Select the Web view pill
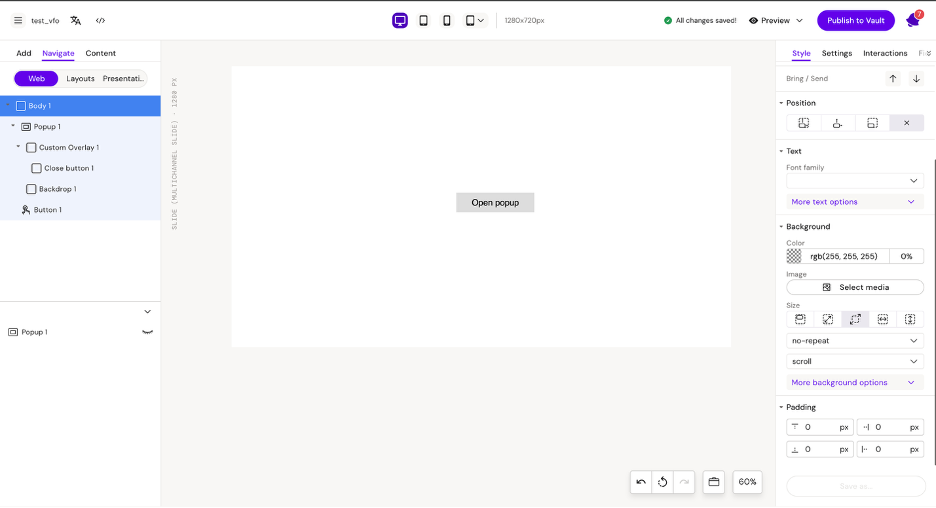The width and height of the screenshot is (936, 508). pyautogui.click(x=36, y=78)
